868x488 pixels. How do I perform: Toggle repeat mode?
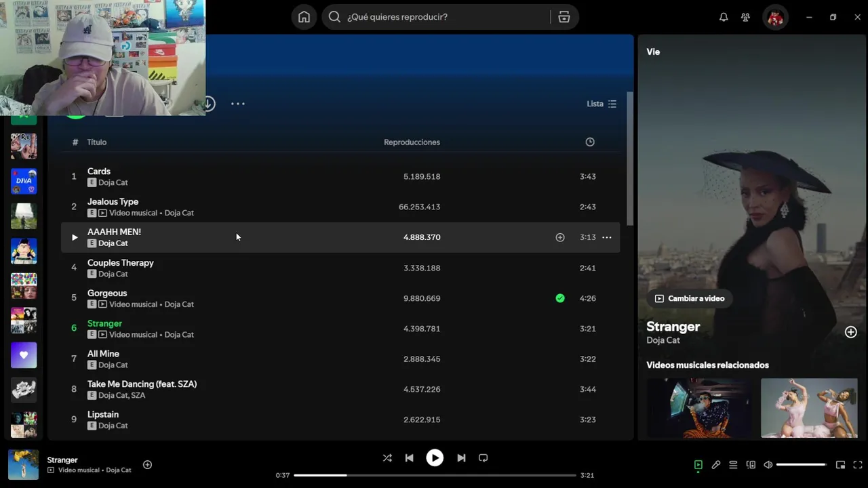point(483,458)
